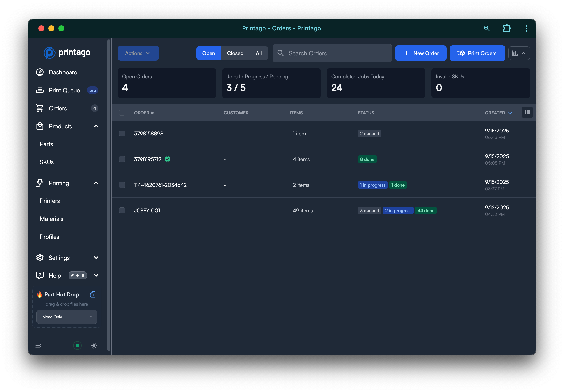564x392 pixels.
Task: Click the extensions puzzle icon in title bar
Action: (x=507, y=28)
